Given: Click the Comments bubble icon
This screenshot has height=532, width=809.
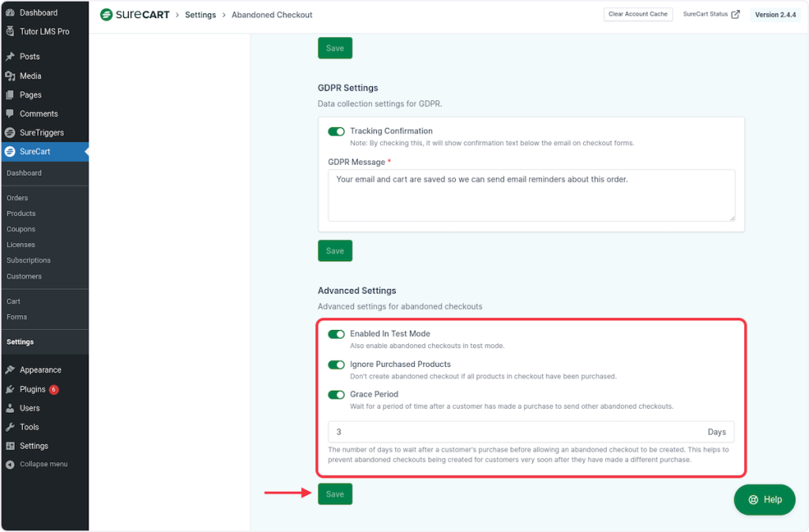Looking at the screenshot, I should click(x=10, y=114).
